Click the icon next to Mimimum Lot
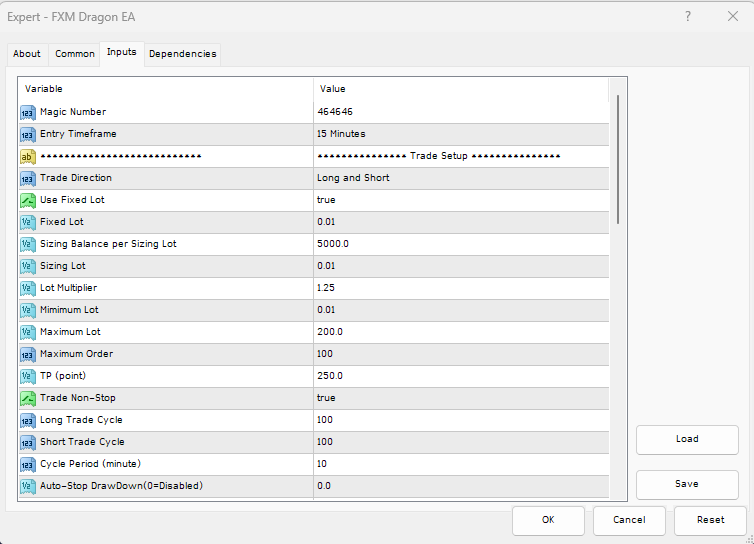754x544 pixels. (x=28, y=311)
